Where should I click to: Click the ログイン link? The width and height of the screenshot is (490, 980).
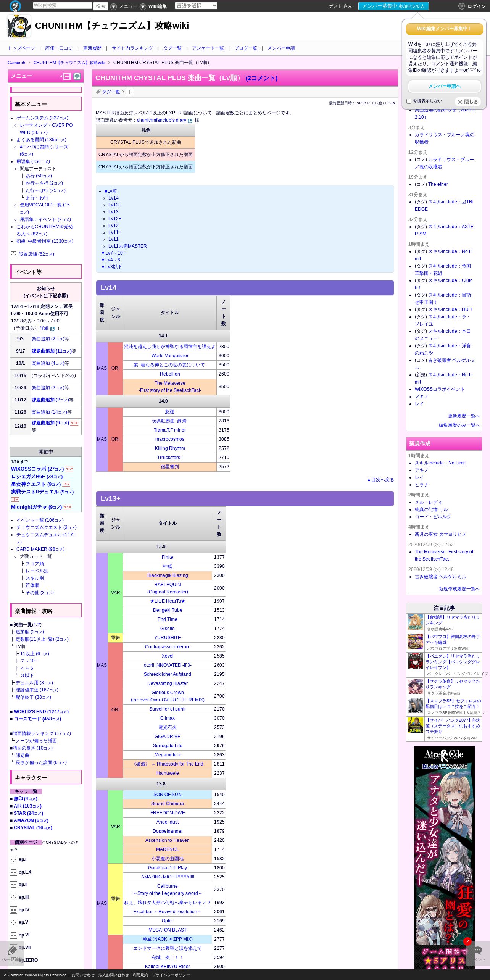coord(477,6)
